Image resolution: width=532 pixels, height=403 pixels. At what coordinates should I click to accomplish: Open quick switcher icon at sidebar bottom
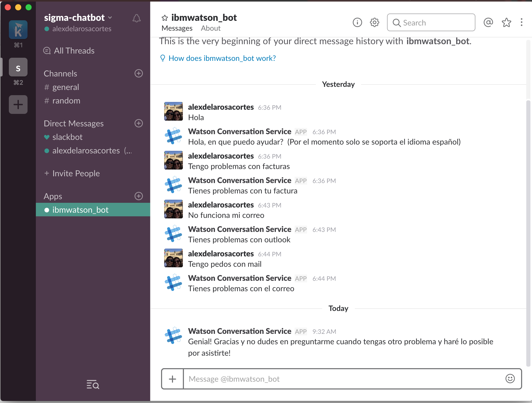(93, 384)
